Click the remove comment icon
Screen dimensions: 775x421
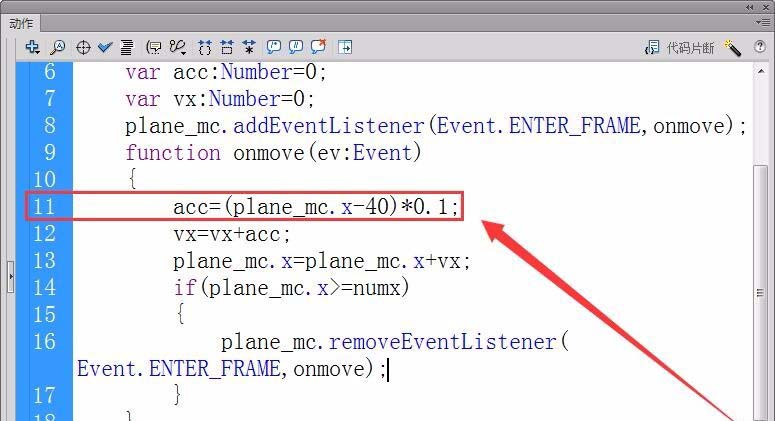coord(318,46)
